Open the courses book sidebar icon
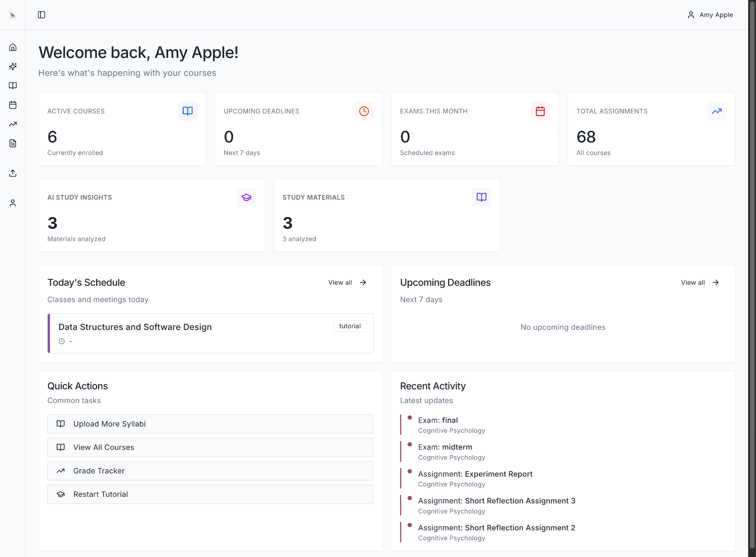 click(x=13, y=85)
